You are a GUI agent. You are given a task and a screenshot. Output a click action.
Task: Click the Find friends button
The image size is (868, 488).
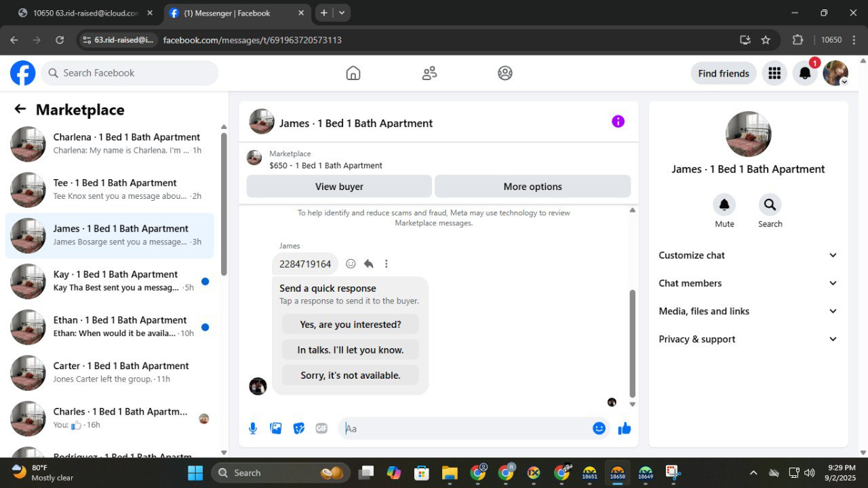(724, 73)
